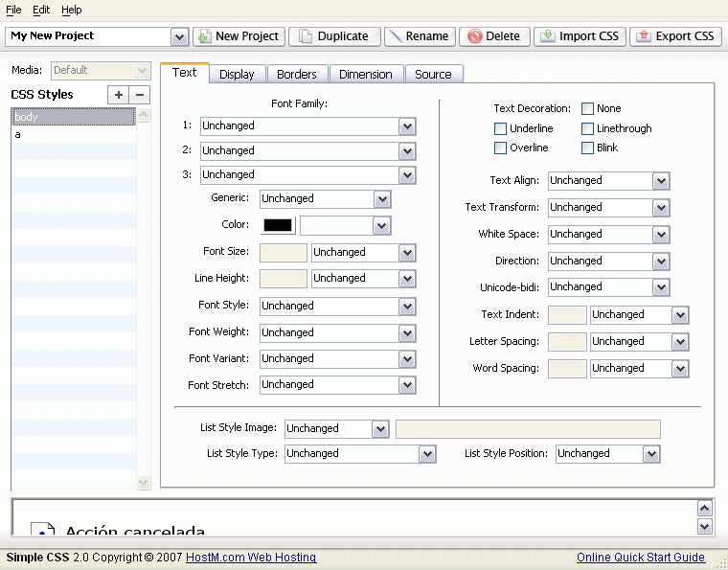This screenshot has width=728, height=570.
Task: Toggle the Overline checkbox
Action: [500, 148]
